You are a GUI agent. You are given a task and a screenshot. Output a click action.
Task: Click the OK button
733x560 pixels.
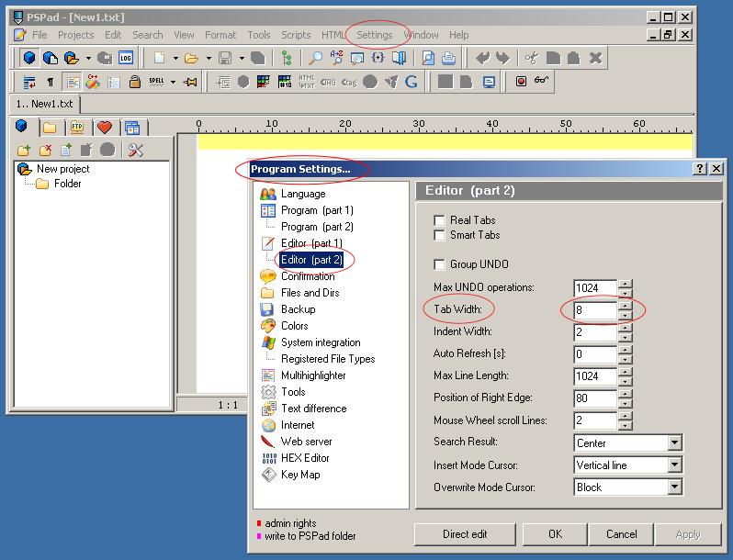pyautogui.click(x=555, y=534)
